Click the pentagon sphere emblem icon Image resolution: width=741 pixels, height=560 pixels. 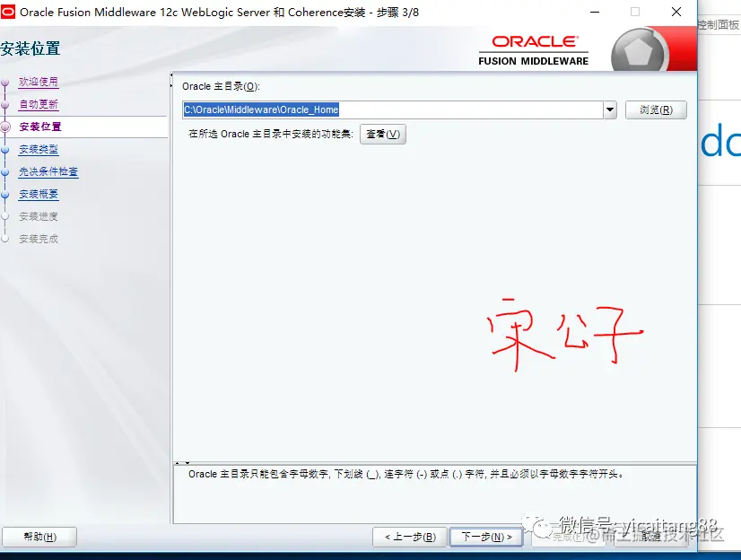[x=639, y=51]
